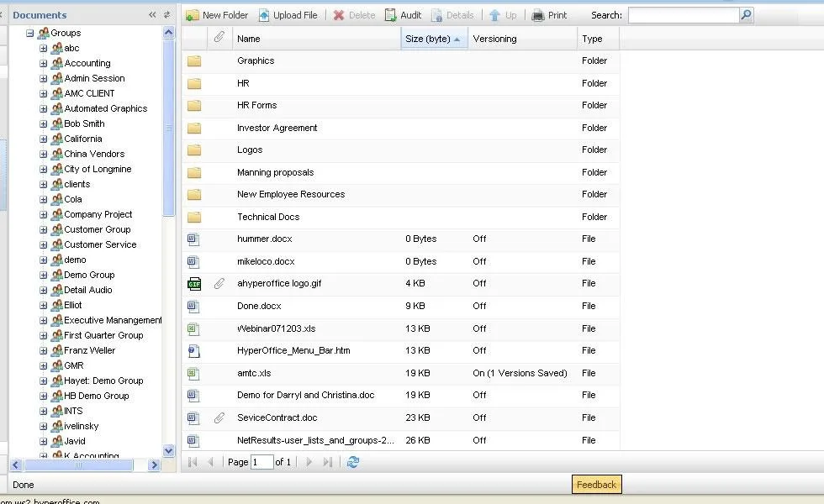Click the Delete red X icon
Viewport: 824px width, 504px height.
(x=339, y=15)
